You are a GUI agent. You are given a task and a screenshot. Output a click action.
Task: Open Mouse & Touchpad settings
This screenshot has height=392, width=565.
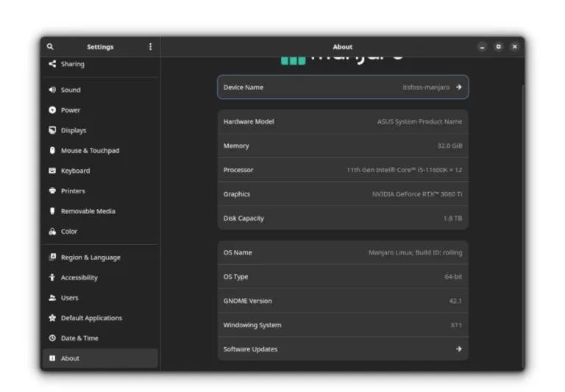tap(100, 150)
